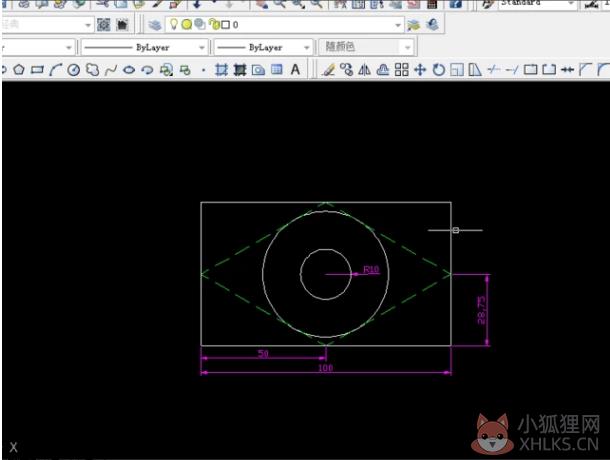This screenshot has height=460, width=610.
Task: Select the Move tool
Action: [x=420, y=70]
